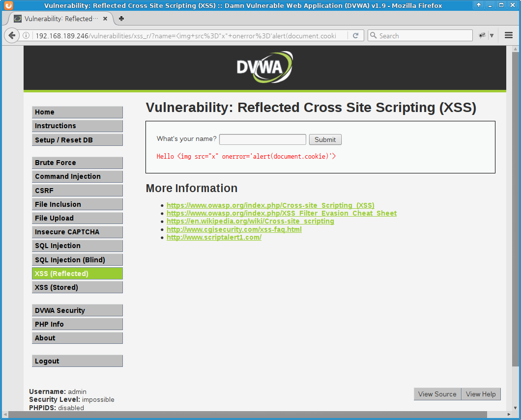Select the Vulnerability: Reflected browser tab
Image resolution: width=521 pixels, height=420 pixels.
pyautogui.click(x=61, y=19)
